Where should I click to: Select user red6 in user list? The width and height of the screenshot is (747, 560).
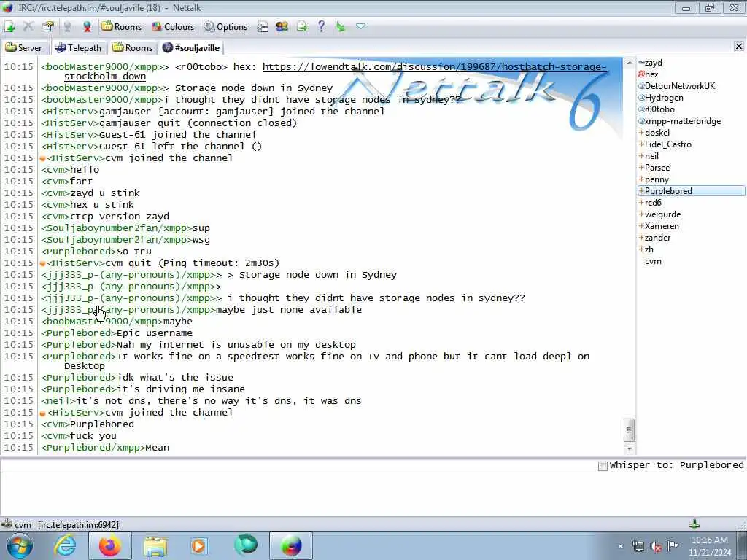(x=653, y=203)
